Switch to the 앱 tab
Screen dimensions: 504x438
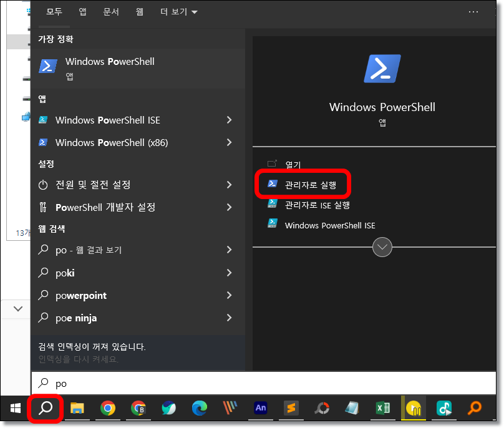[82, 11]
